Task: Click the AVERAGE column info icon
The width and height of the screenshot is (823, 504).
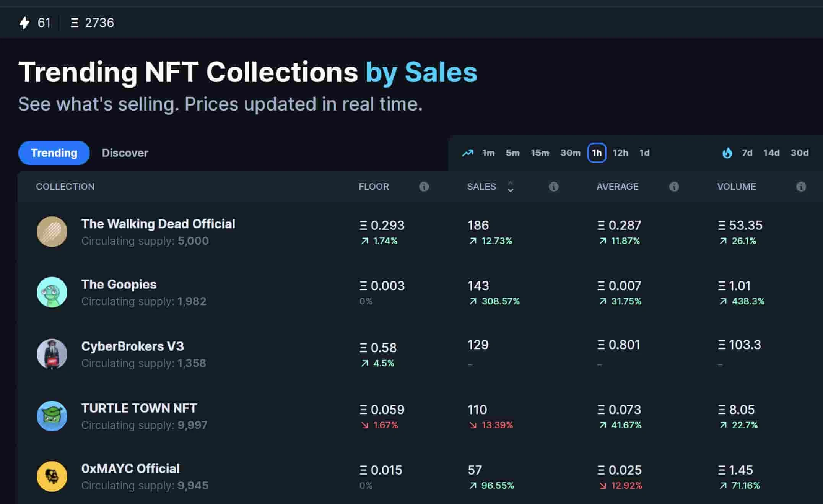Action: point(674,187)
